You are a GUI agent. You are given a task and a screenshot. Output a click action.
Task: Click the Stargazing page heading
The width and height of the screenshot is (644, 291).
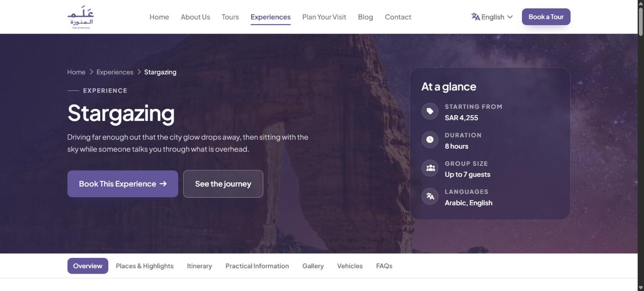click(x=121, y=113)
